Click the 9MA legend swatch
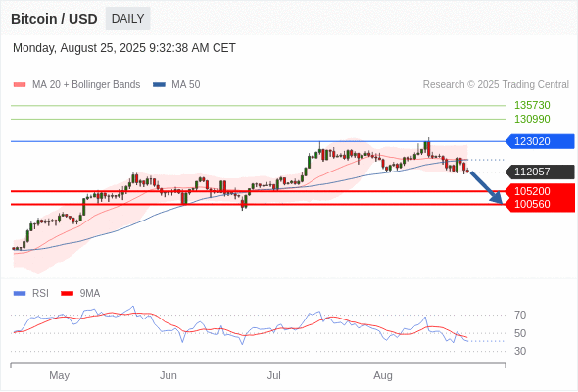578x392 pixels. pos(67,294)
